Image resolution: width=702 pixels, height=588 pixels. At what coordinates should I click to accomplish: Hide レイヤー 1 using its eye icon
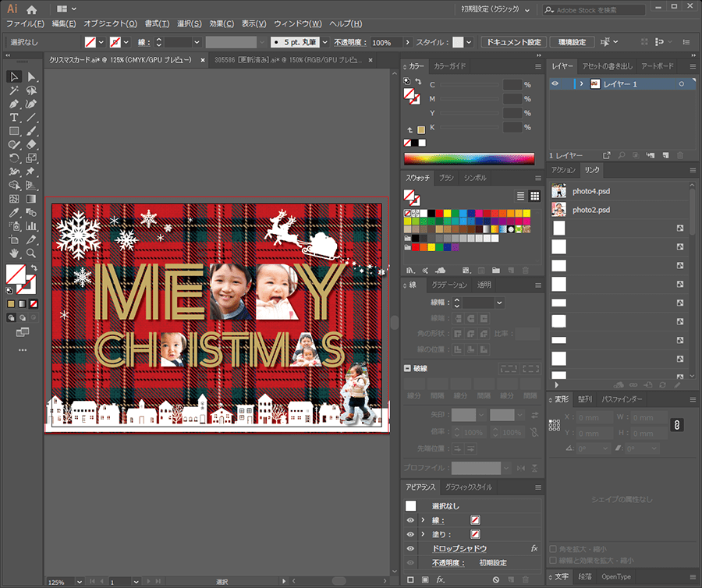[x=555, y=83]
